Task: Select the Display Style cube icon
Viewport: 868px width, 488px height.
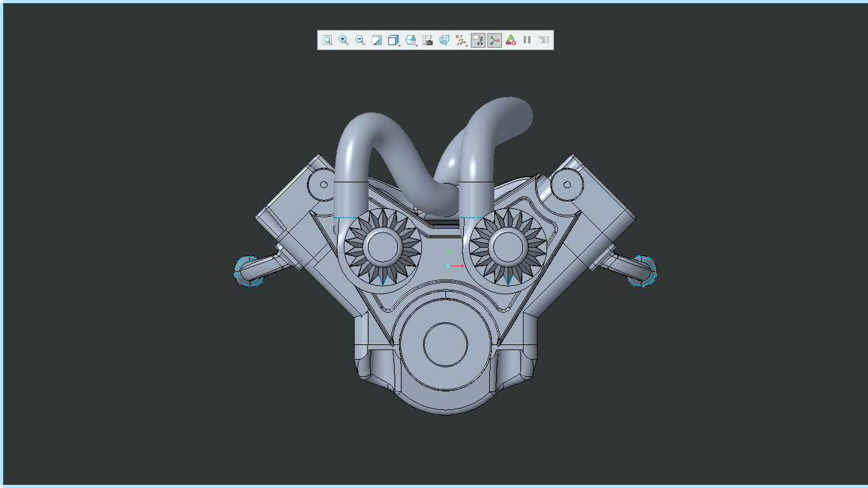Action: (409, 39)
